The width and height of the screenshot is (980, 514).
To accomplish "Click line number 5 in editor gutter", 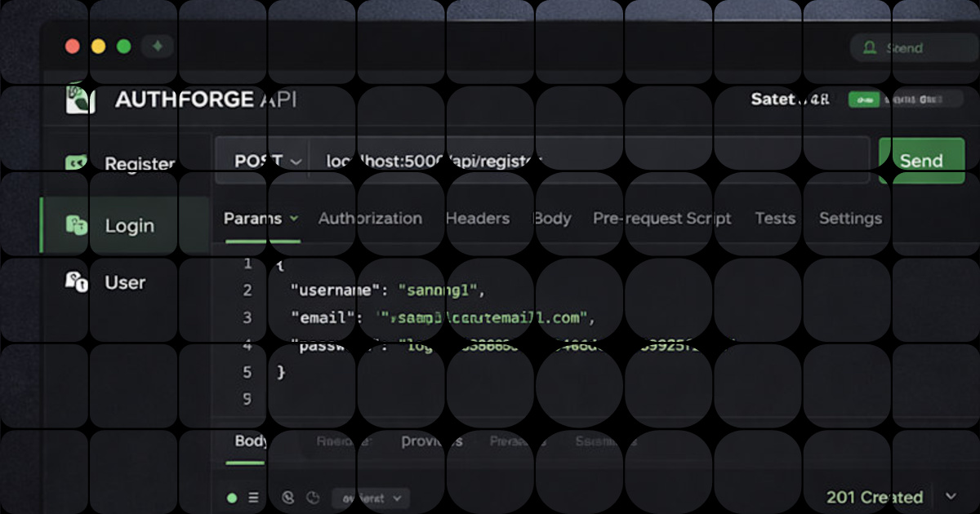I will tap(248, 372).
